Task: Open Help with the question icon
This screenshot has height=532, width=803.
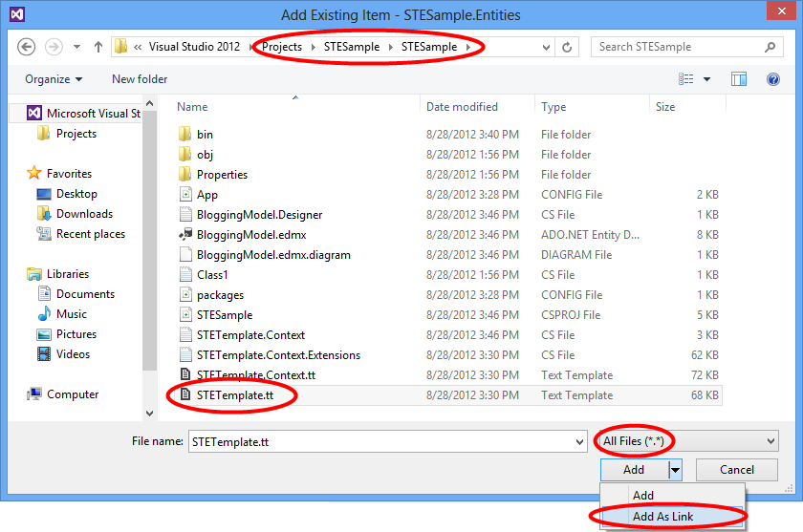Action: click(x=773, y=79)
